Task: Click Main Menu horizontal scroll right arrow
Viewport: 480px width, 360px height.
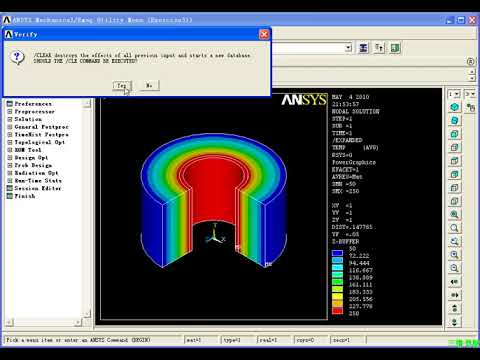Action: (x=78, y=322)
